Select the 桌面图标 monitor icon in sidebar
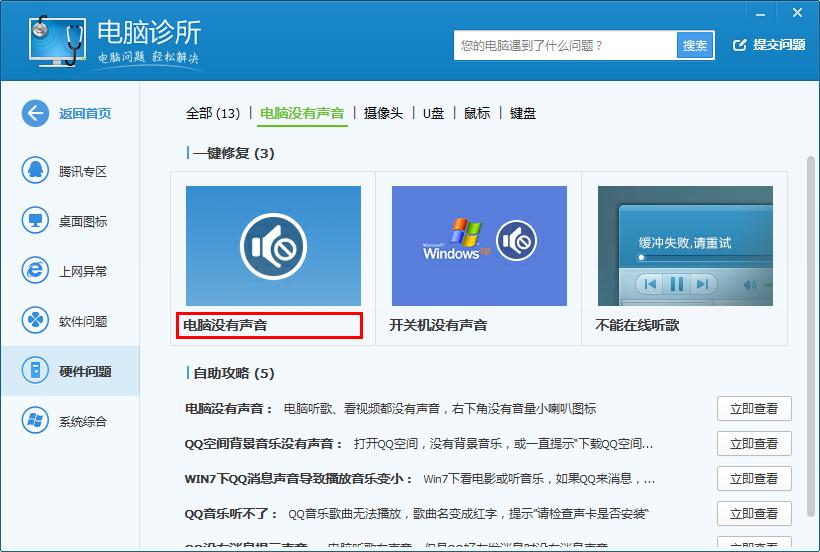Image resolution: width=820 pixels, height=552 pixels. coord(35,220)
